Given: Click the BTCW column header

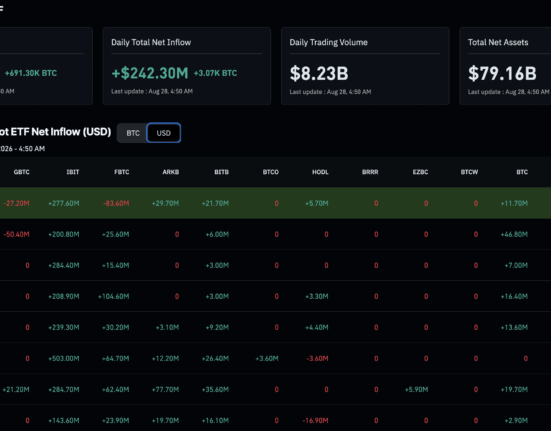Looking at the screenshot, I should (x=469, y=172).
